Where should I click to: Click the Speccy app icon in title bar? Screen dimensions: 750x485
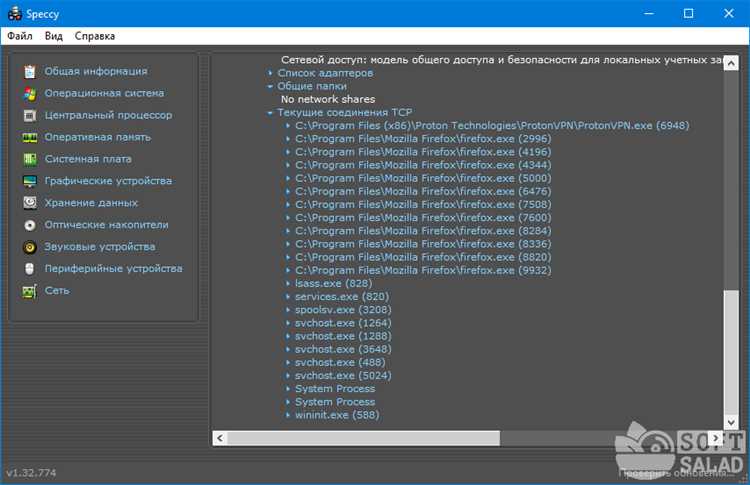(x=14, y=13)
